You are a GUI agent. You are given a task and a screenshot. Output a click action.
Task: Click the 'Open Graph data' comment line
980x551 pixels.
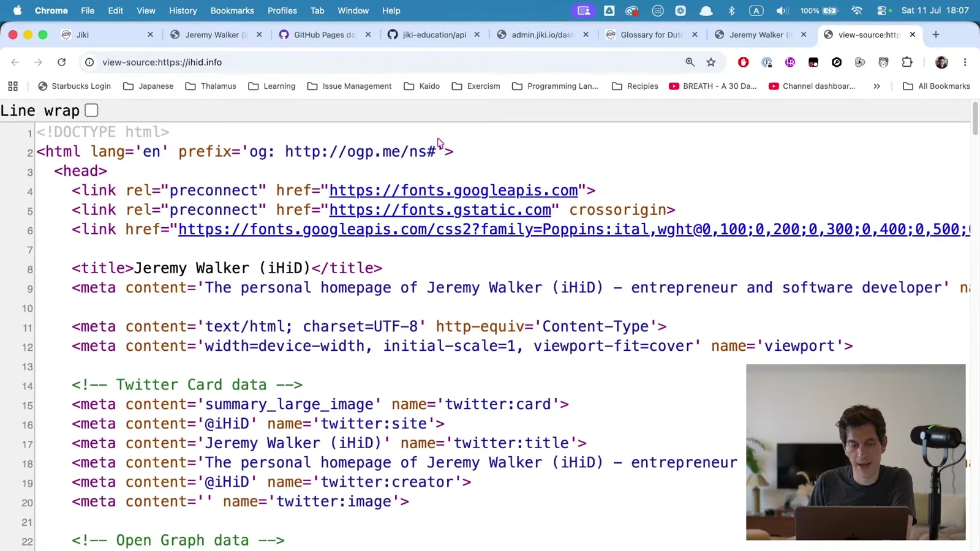coord(178,541)
